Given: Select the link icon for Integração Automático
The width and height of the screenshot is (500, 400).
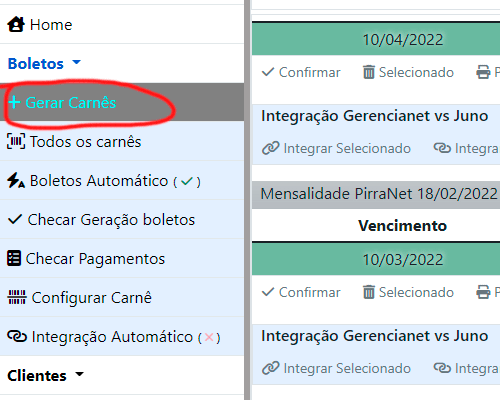Looking at the screenshot, I should [x=17, y=336].
